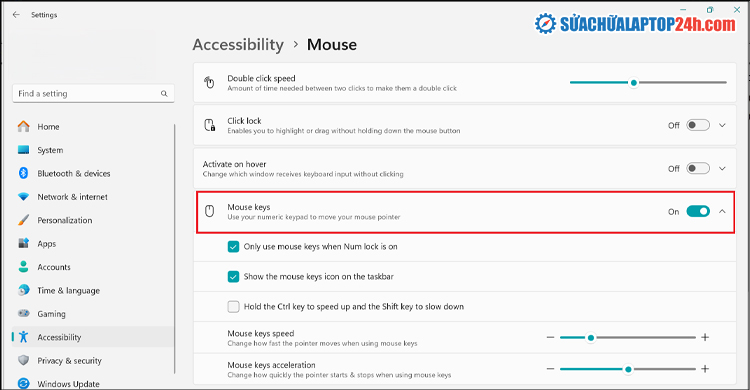750x390 pixels.
Task: Turn on the Activate on hover toggle
Action: pyautogui.click(x=698, y=168)
